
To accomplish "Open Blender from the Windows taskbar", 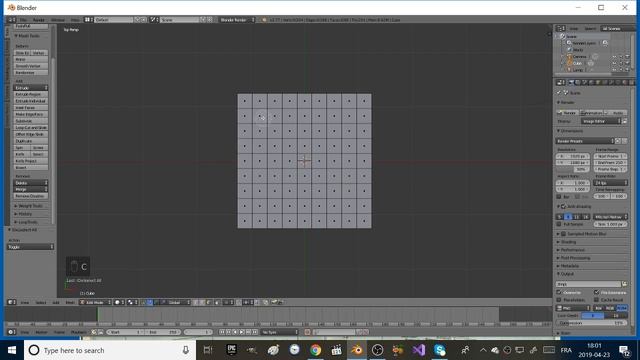I will tap(357, 350).
